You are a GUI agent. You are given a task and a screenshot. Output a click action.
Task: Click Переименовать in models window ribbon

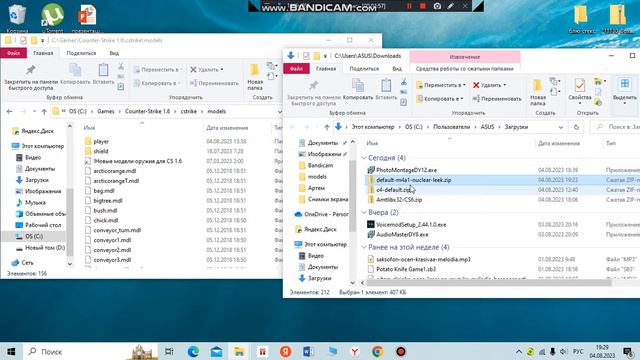214,83
